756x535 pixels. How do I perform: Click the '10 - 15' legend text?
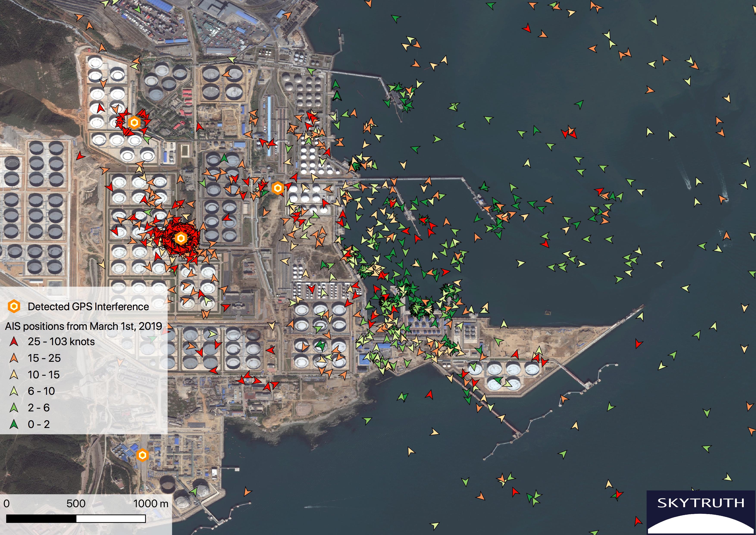44,374
